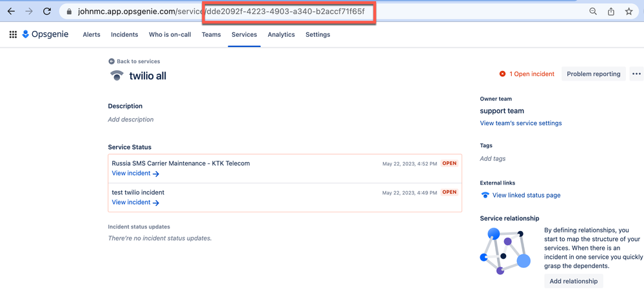Click the red open incident error icon
The width and height of the screenshot is (644, 293).
502,74
